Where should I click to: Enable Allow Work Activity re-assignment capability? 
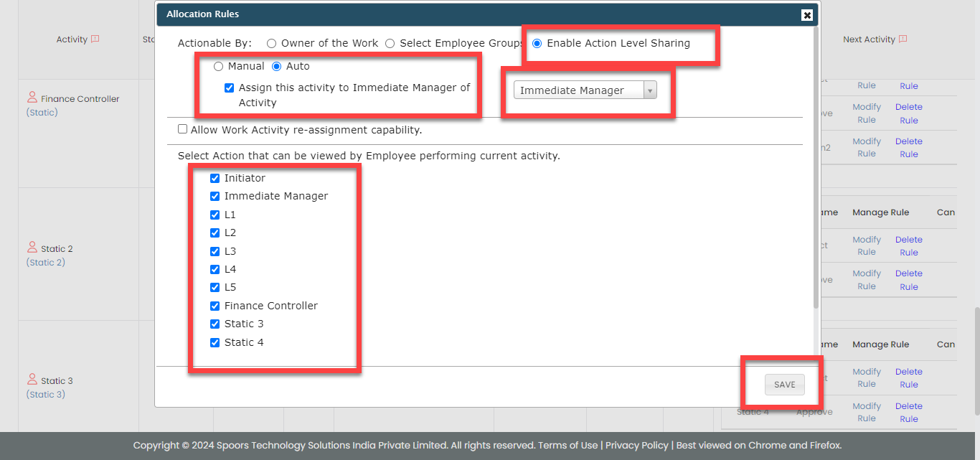pyautogui.click(x=183, y=129)
